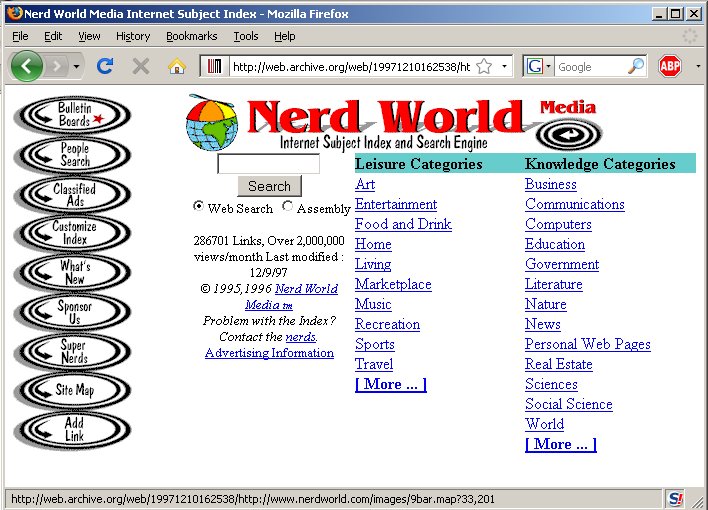Open the Advertising Information link
This screenshot has height=510, width=708.
pos(270,353)
